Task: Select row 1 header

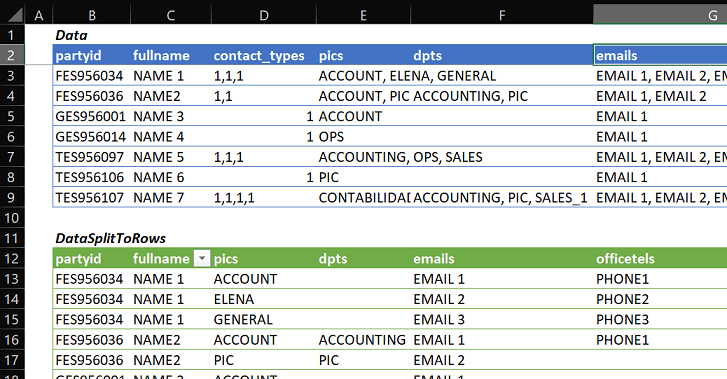Action: pos(12,35)
